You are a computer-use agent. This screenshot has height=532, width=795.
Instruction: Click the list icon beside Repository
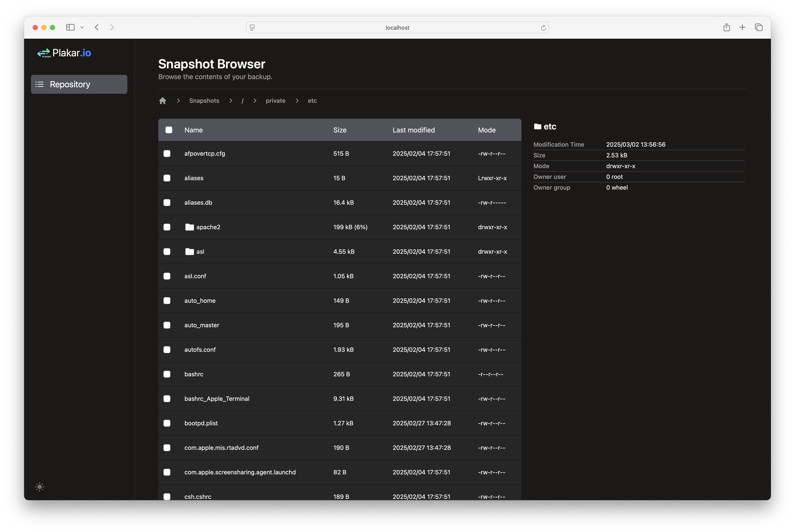tap(40, 84)
